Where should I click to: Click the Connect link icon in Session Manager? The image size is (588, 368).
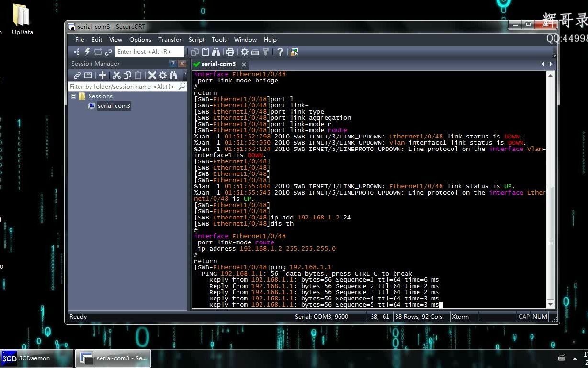click(x=77, y=75)
